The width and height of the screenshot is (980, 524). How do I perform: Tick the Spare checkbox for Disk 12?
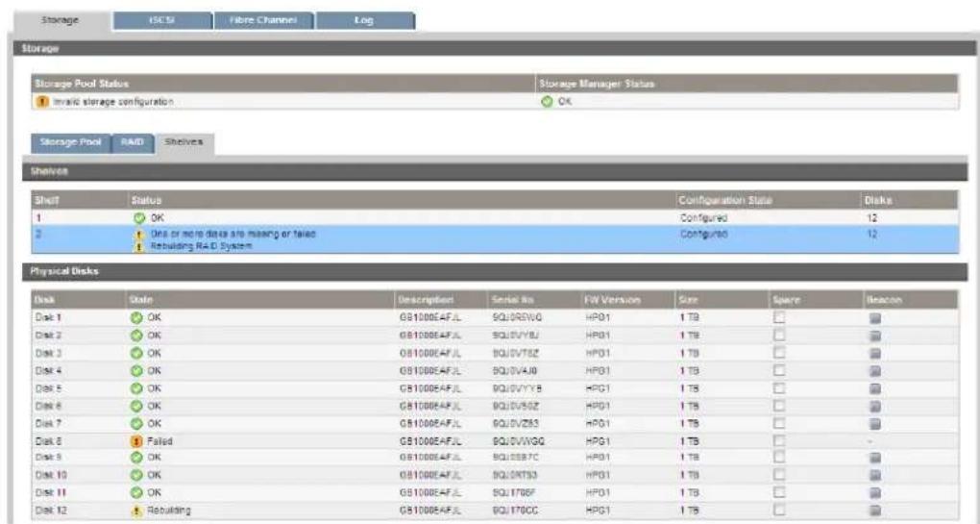tap(779, 511)
